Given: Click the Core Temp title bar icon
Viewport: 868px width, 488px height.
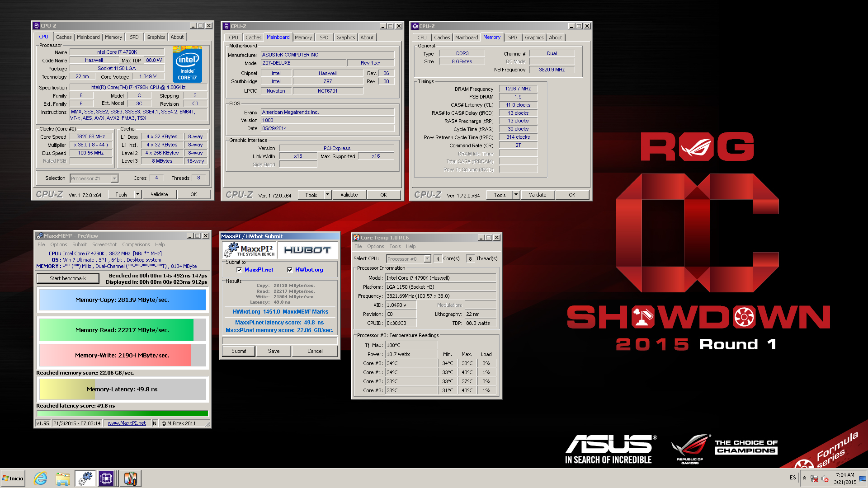Looking at the screenshot, I should point(357,238).
